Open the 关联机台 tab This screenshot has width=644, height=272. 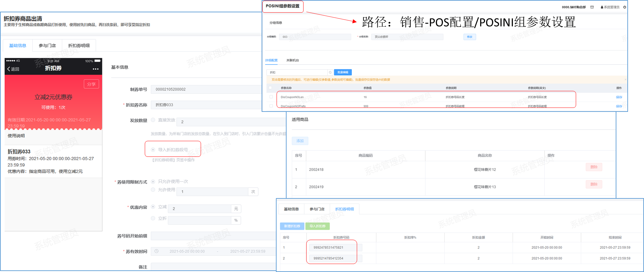pos(293,60)
